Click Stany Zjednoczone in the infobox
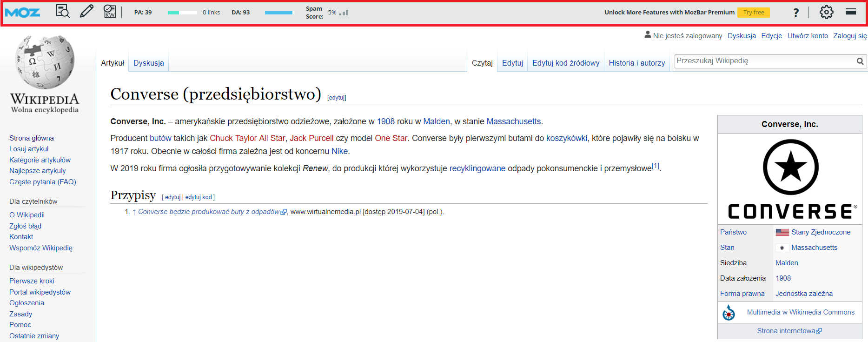Screen dimensions: 868x342 point(821,232)
